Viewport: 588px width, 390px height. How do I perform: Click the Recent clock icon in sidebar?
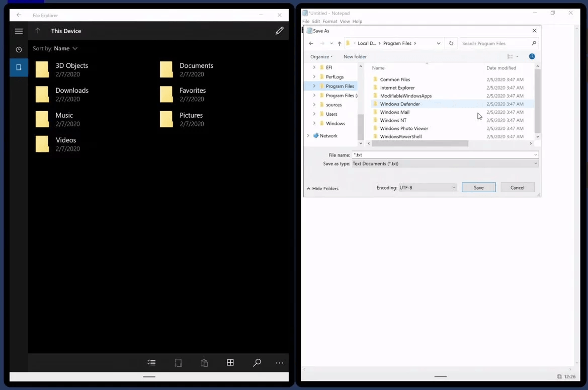click(19, 49)
